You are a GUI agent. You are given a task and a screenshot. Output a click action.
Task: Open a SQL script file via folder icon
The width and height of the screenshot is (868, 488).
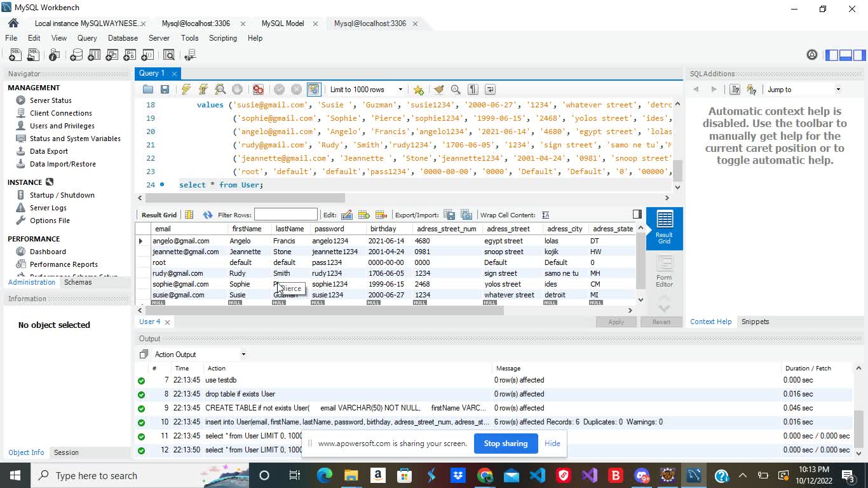pyautogui.click(x=148, y=90)
